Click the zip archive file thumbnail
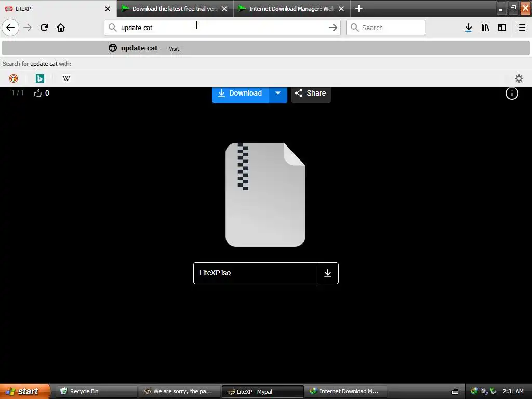 (x=265, y=195)
